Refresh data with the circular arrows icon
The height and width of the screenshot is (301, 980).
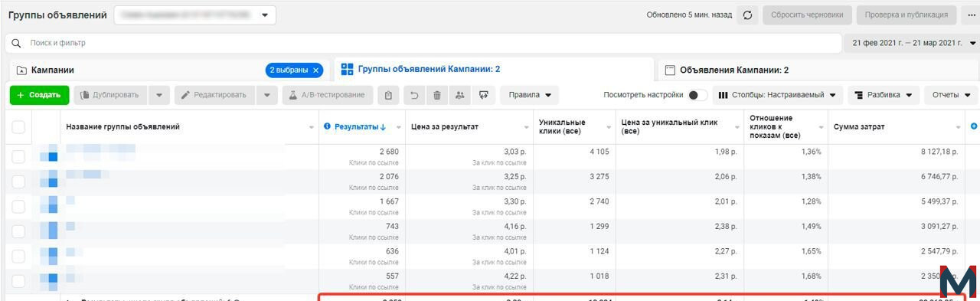point(747,15)
